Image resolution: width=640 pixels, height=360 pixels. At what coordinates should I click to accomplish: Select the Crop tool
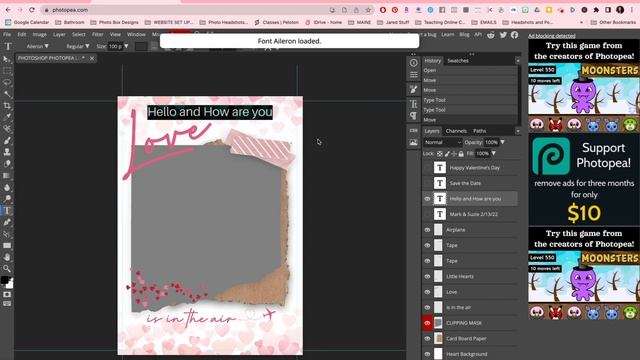7,105
